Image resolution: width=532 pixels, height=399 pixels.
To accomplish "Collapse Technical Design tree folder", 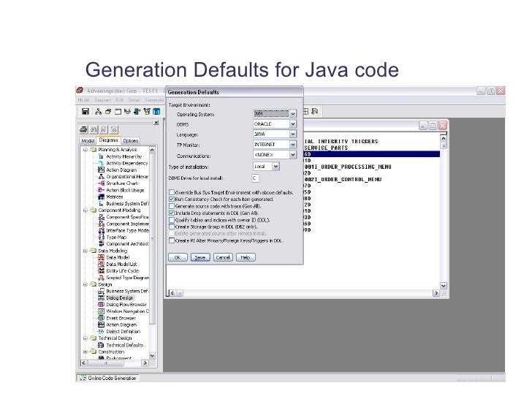I will 85,338.
